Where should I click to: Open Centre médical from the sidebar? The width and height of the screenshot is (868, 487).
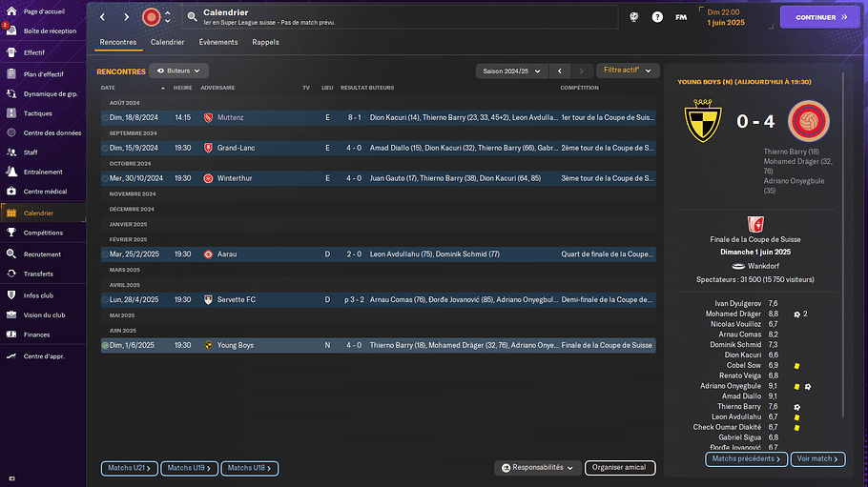[11, 192]
